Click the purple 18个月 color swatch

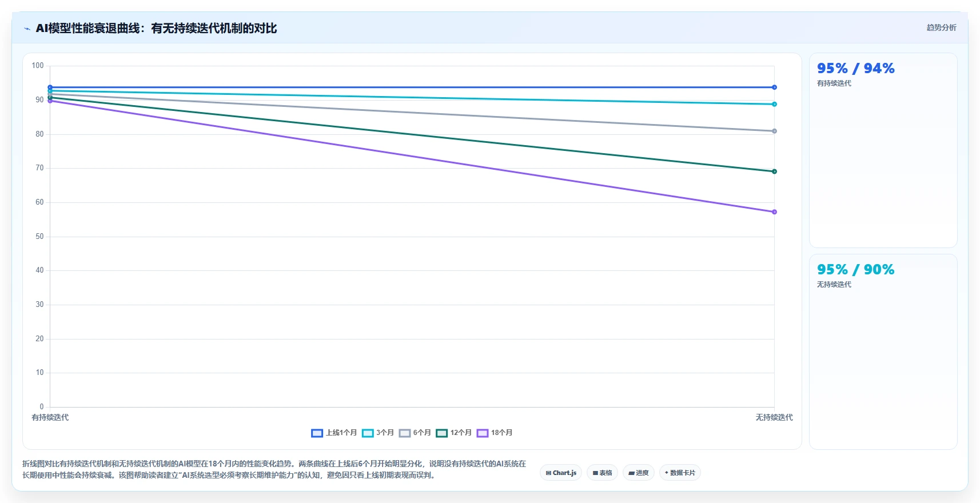[483, 433]
